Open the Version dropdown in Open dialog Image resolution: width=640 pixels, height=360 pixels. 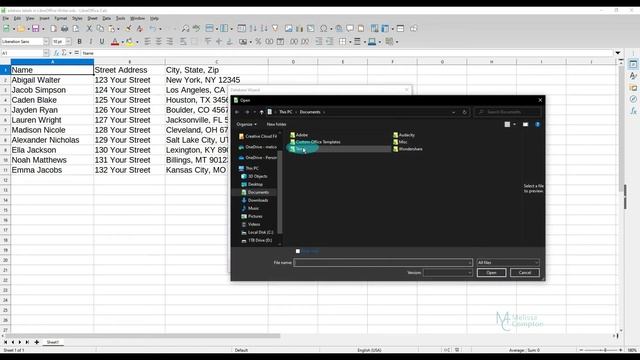tap(448, 272)
